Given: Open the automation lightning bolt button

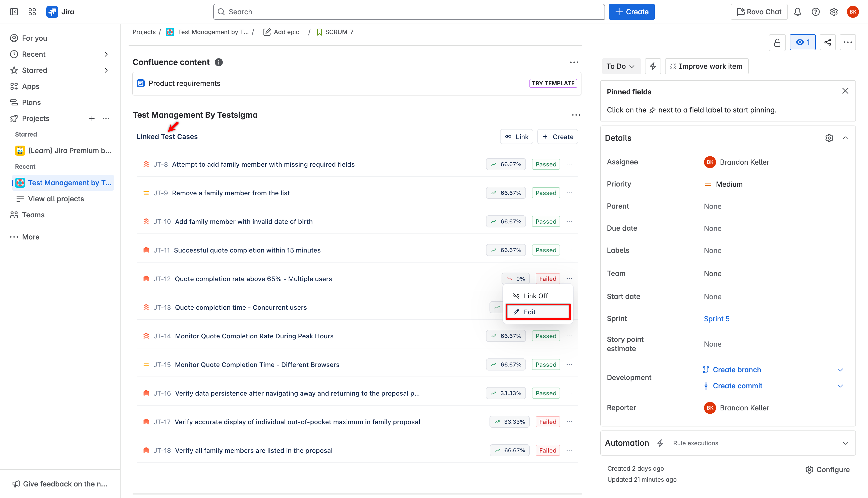Looking at the screenshot, I should (x=653, y=66).
